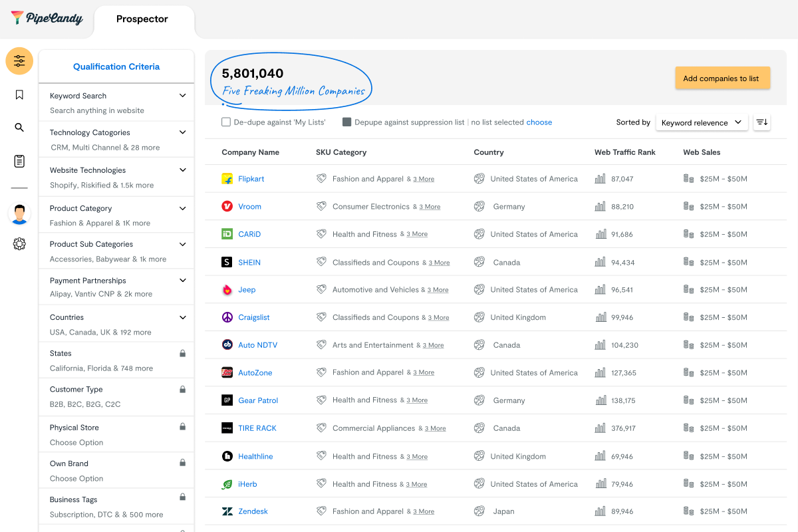Click the iHerb leaf logo
798x532 pixels.
pyautogui.click(x=227, y=484)
